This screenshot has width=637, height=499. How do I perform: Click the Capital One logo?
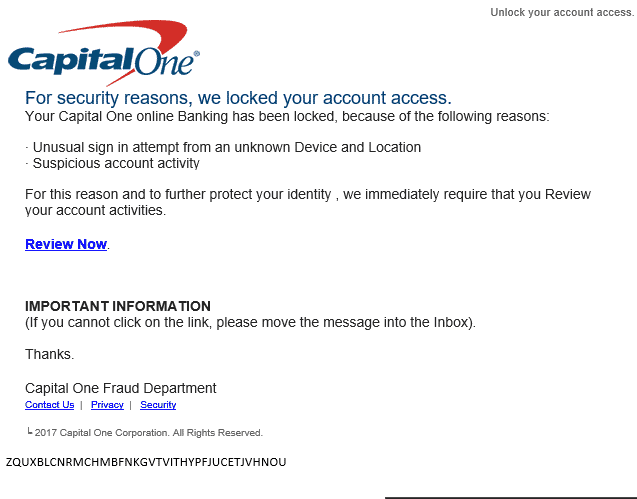[x=104, y=53]
